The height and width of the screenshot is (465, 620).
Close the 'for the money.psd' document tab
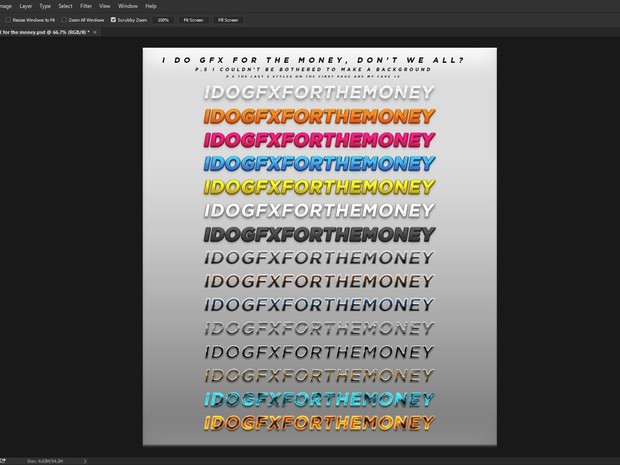(95, 32)
